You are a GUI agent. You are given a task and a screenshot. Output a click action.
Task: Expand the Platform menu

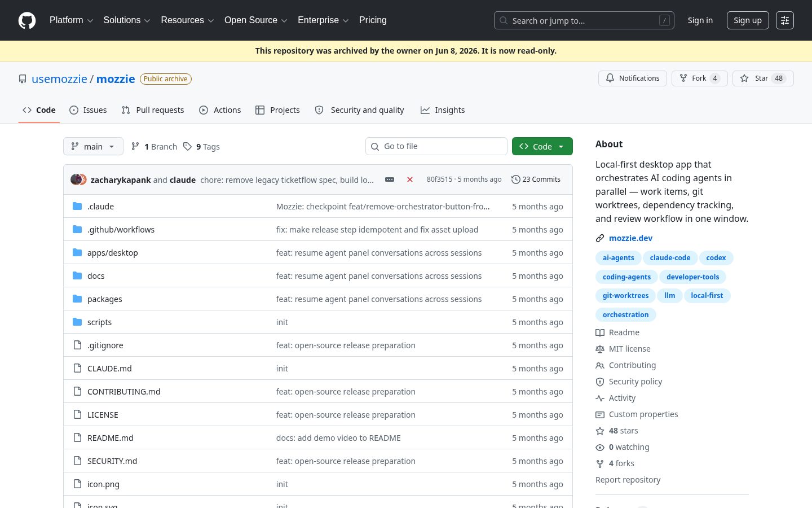[71, 20]
